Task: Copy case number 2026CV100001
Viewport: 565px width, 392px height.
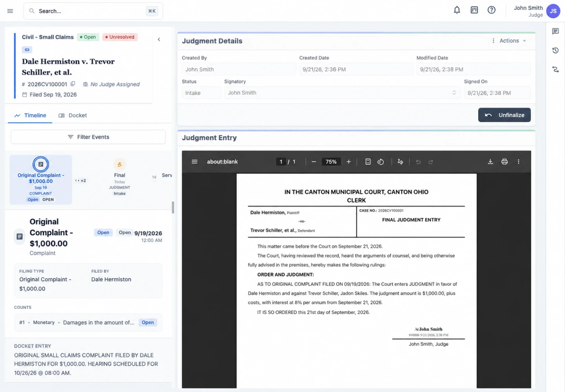Action: point(73,84)
